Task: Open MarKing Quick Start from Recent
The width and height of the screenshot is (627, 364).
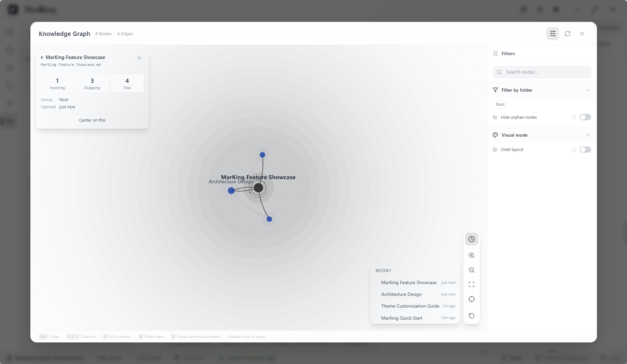Action: (x=401, y=318)
